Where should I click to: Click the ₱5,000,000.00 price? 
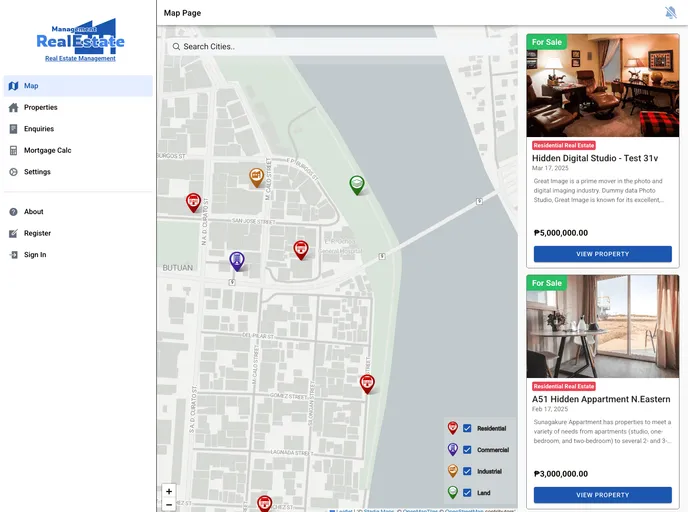pyautogui.click(x=561, y=233)
